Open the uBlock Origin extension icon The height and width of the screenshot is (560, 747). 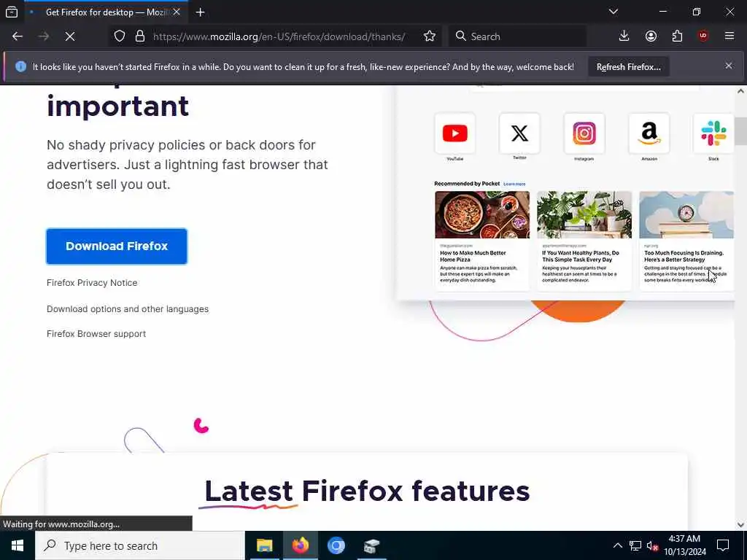click(703, 36)
